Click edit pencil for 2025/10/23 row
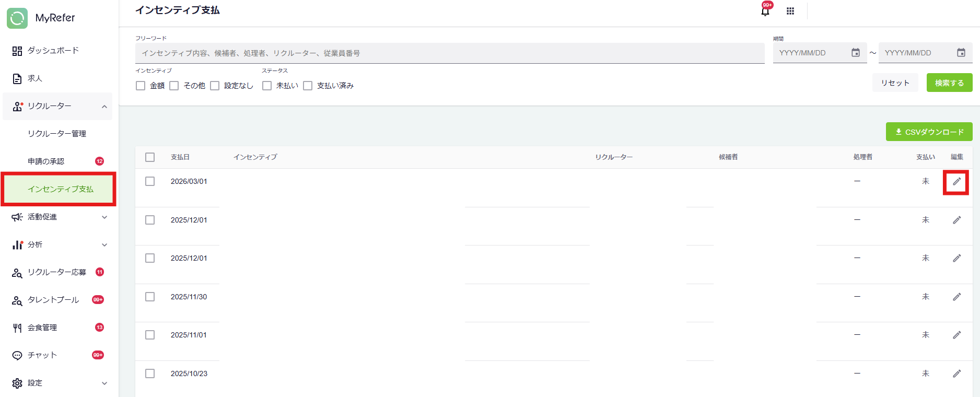This screenshot has height=397, width=980. (x=956, y=373)
